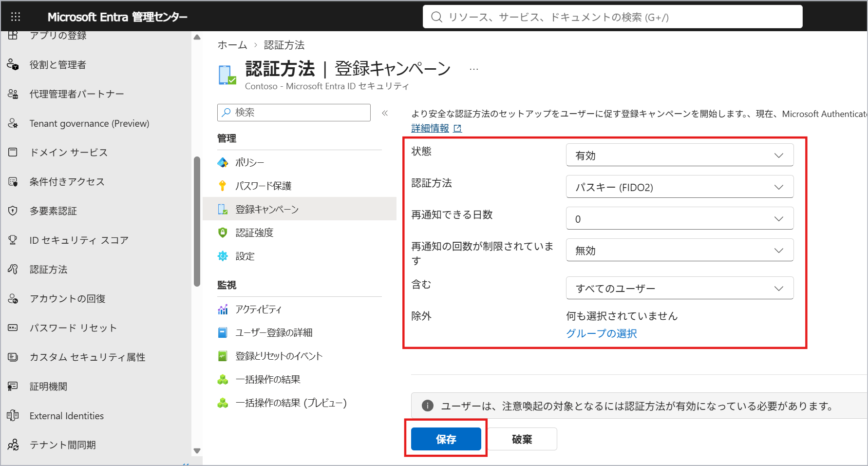Click the 多要素認証 shield icon
The height and width of the screenshot is (466, 868).
13,211
